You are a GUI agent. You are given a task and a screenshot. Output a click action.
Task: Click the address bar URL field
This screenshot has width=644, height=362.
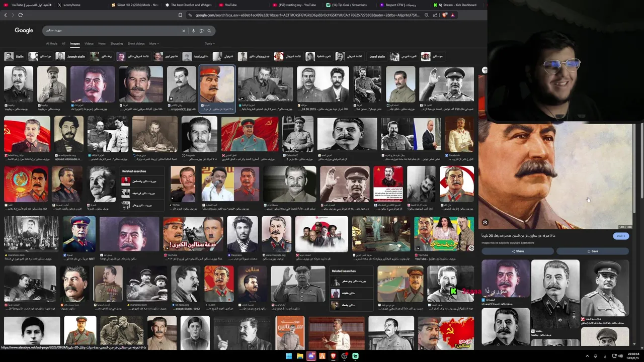[307, 15]
